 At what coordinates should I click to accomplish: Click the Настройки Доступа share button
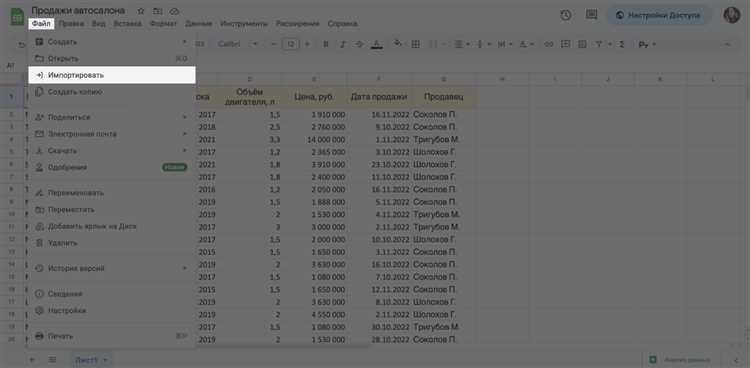(x=659, y=15)
